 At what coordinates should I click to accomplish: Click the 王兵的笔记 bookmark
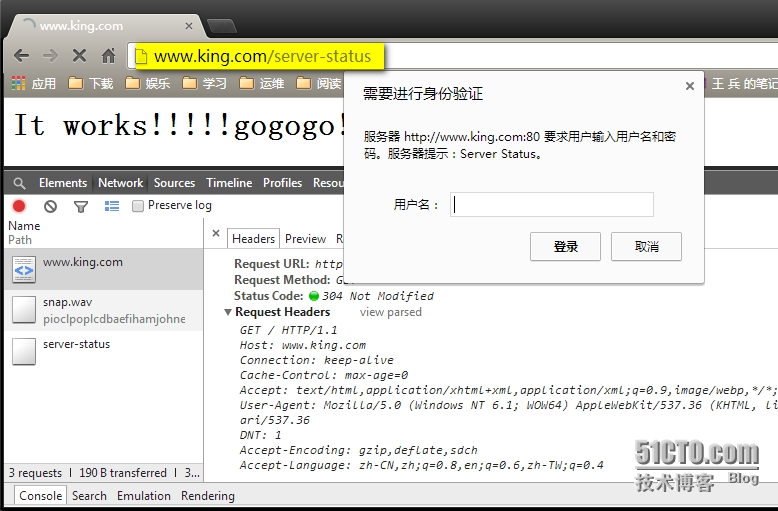pos(742,83)
